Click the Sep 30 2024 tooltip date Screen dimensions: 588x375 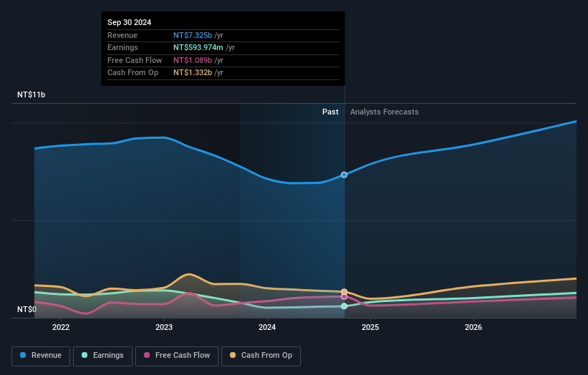click(x=130, y=22)
